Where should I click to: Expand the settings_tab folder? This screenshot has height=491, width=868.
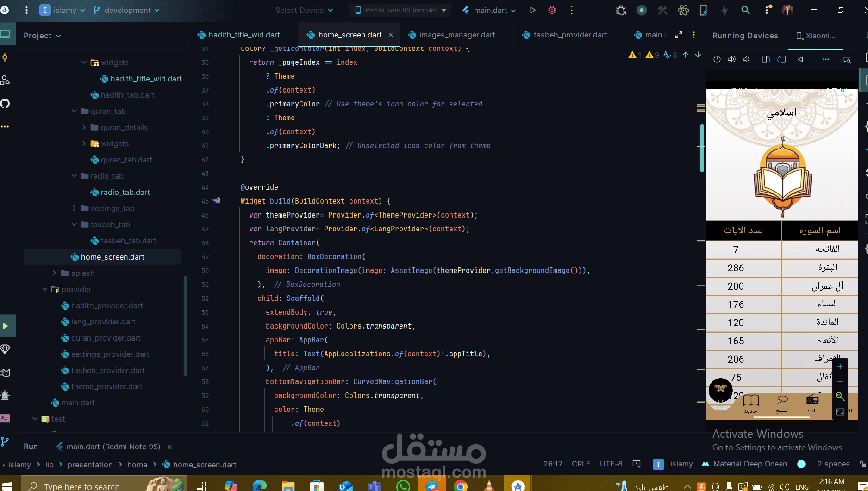tap(74, 208)
